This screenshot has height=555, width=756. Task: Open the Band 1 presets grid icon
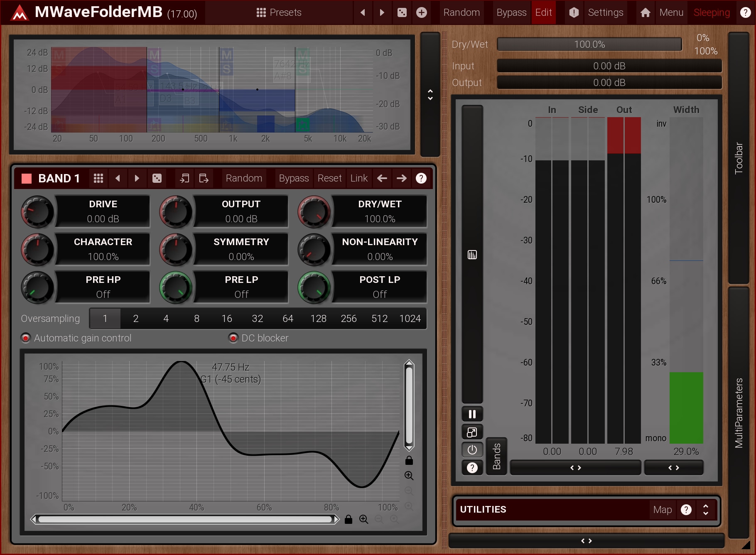click(x=98, y=178)
